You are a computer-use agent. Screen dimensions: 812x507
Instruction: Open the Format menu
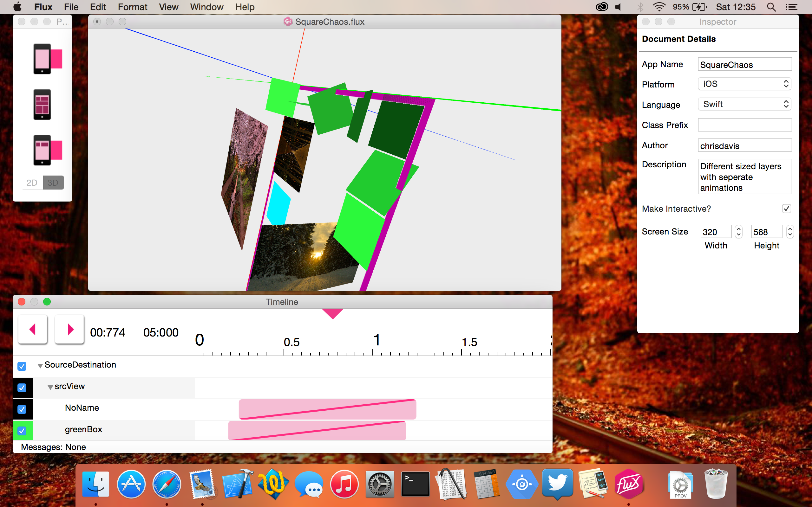pos(132,7)
